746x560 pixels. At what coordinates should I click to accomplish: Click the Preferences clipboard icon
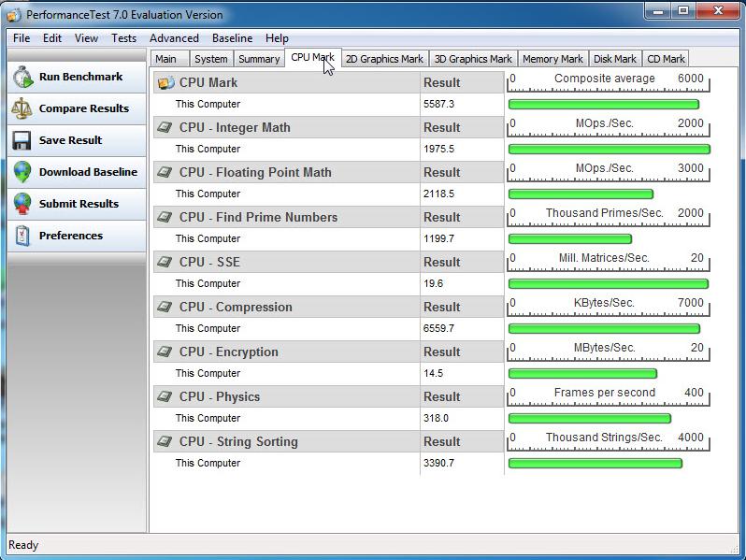(x=22, y=237)
